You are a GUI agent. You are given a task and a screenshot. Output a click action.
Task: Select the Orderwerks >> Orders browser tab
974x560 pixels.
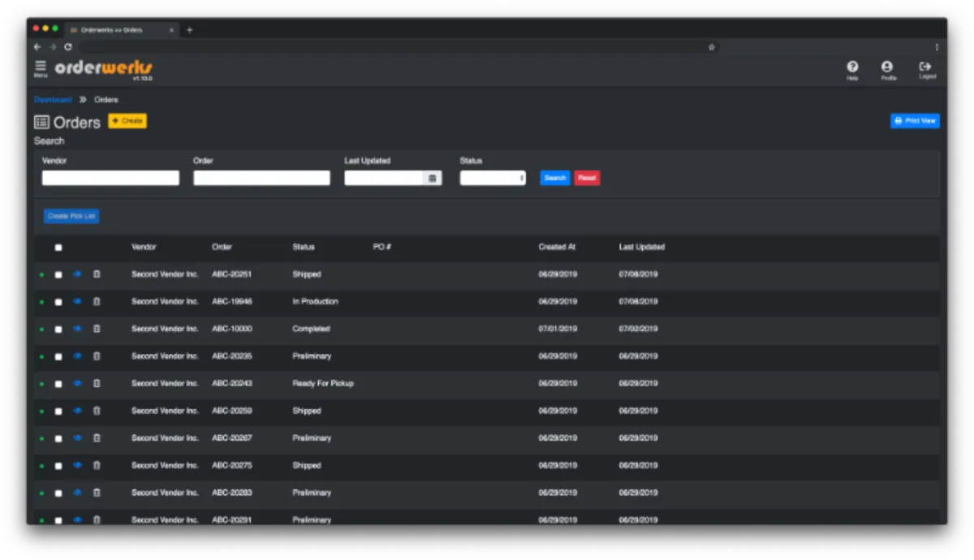click(x=112, y=30)
